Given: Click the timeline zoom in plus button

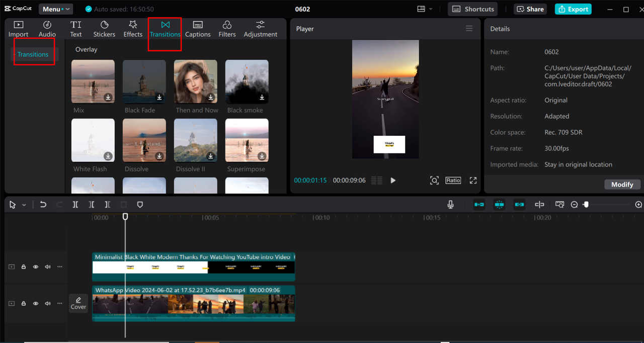Looking at the screenshot, I should tap(638, 205).
